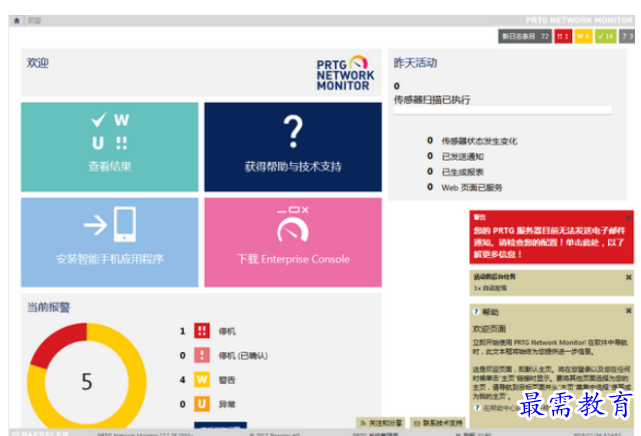Screen dimensions: 641x436
Task: Open the 查看结果 teal tile
Action: pyautogui.click(x=110, y=147)
